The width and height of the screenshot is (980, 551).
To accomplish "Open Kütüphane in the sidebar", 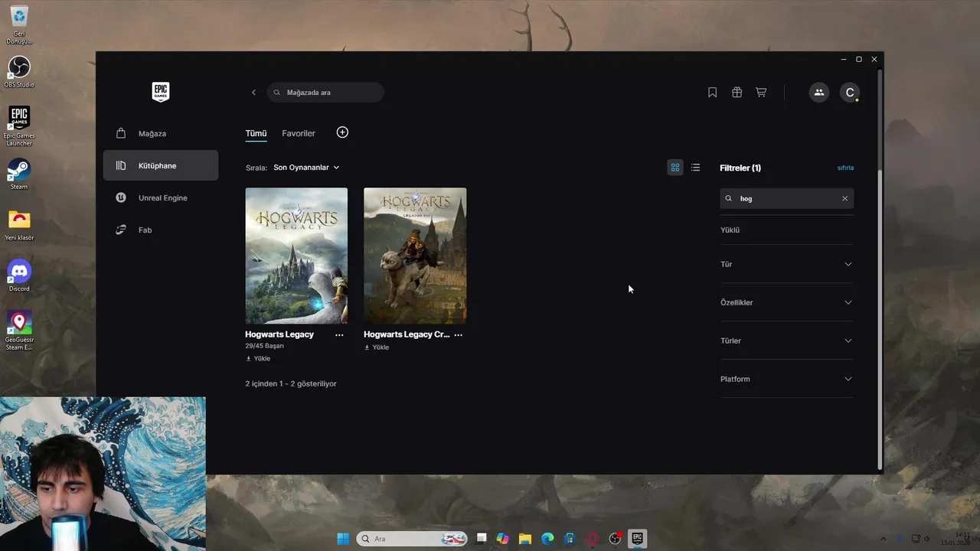I will point(161,165).
